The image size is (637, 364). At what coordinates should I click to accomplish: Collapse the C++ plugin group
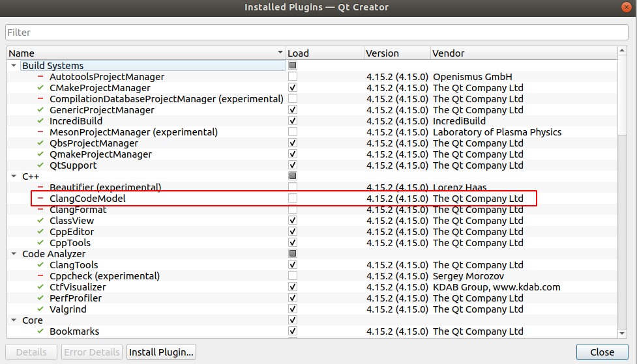tap(14, 176)
